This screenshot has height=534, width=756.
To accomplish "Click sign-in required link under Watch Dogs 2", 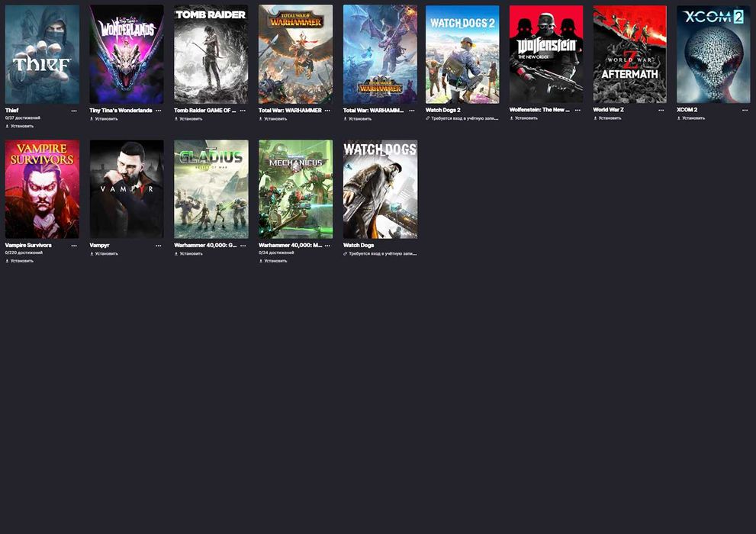I will pos(462,118).
